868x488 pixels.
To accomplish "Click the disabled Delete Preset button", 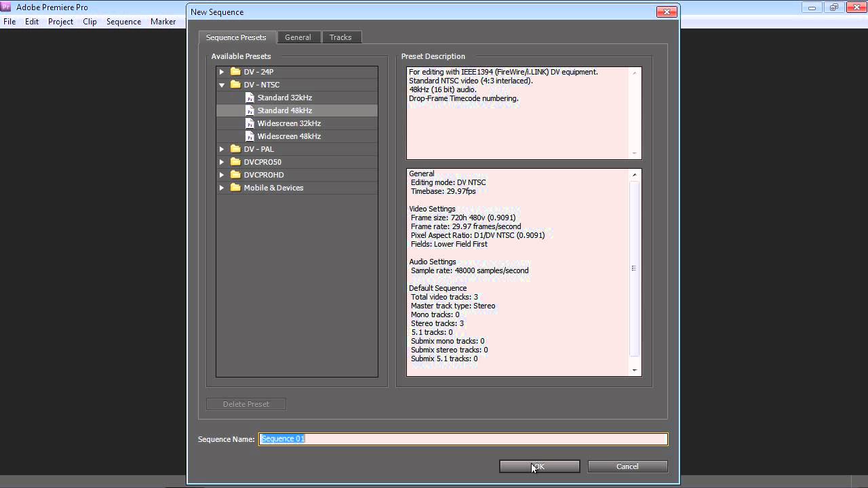I will tap(246, 404).
